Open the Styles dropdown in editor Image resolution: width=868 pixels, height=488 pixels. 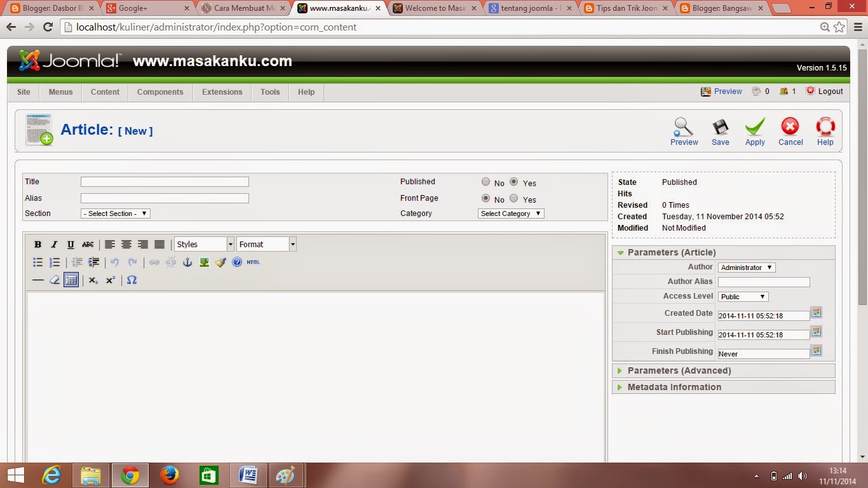coord(205,244)
